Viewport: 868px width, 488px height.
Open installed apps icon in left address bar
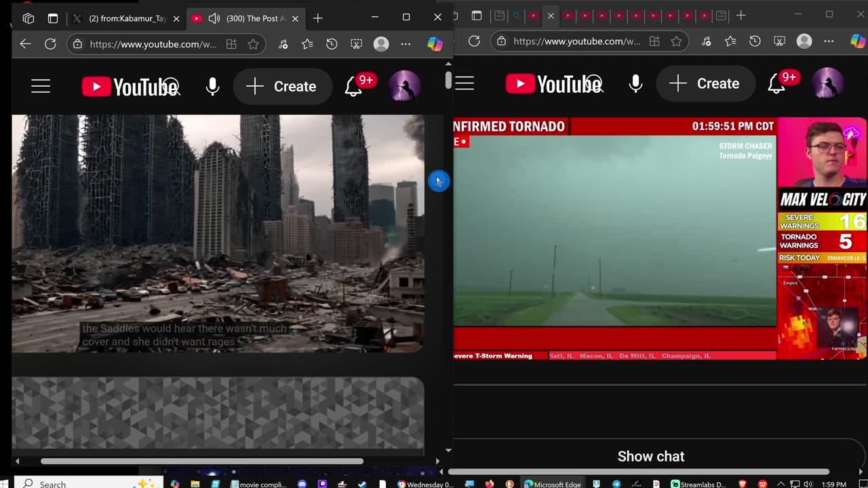click(231, 44)
